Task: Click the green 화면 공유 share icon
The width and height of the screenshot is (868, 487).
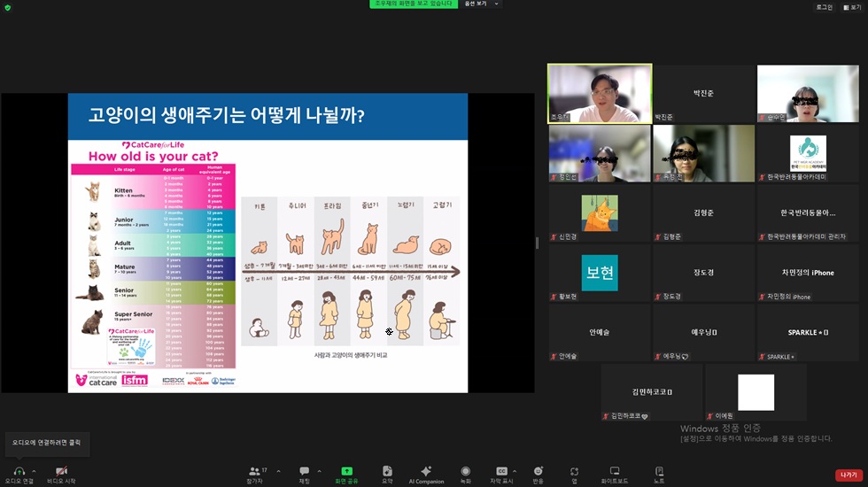Action: pos(346,471)
